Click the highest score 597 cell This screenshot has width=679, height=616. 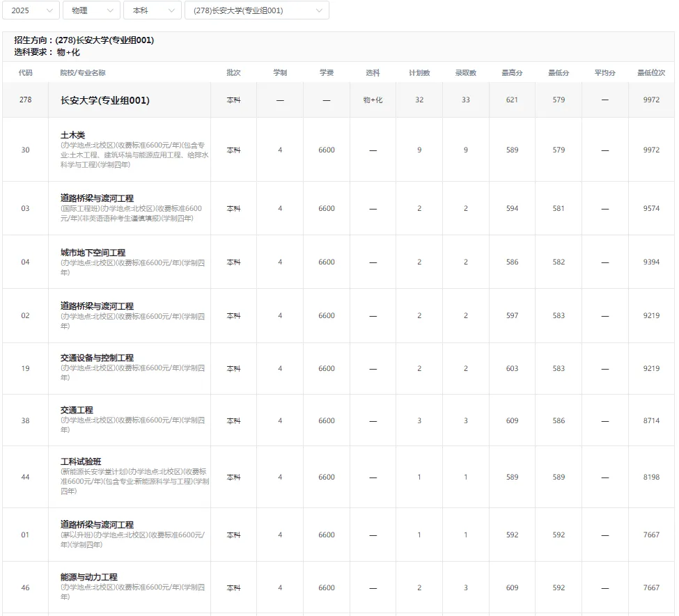pos(512,315)
